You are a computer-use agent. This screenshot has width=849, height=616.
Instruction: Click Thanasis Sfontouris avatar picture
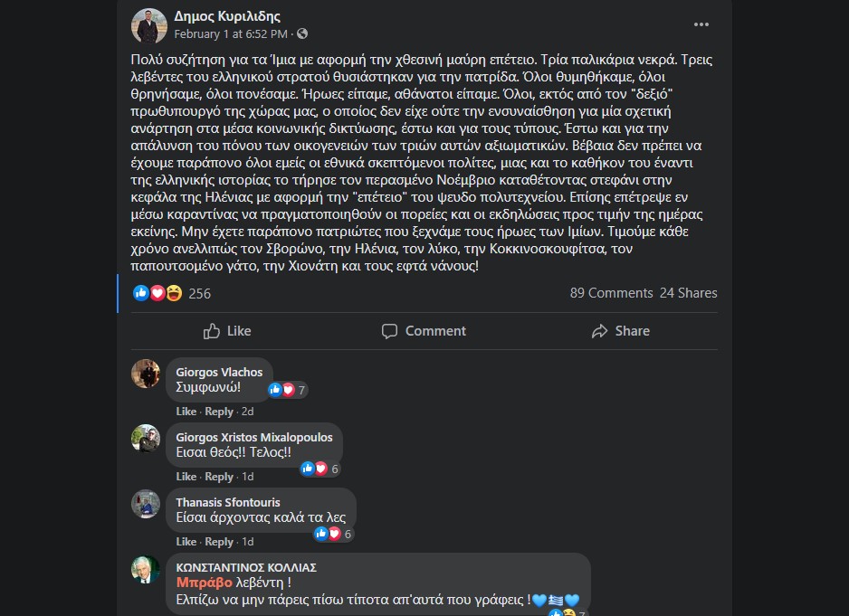[146, 504]
